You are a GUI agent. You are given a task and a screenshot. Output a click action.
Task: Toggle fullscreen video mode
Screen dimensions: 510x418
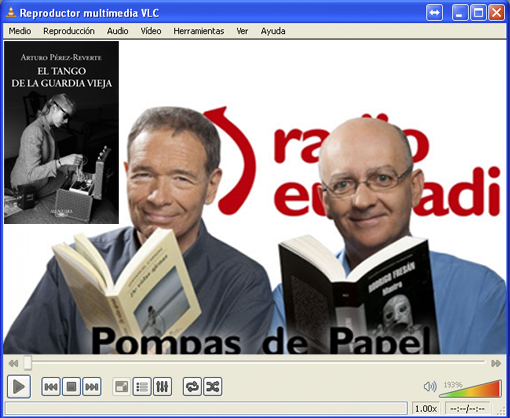pyautogui.click(x=122, y=387)
